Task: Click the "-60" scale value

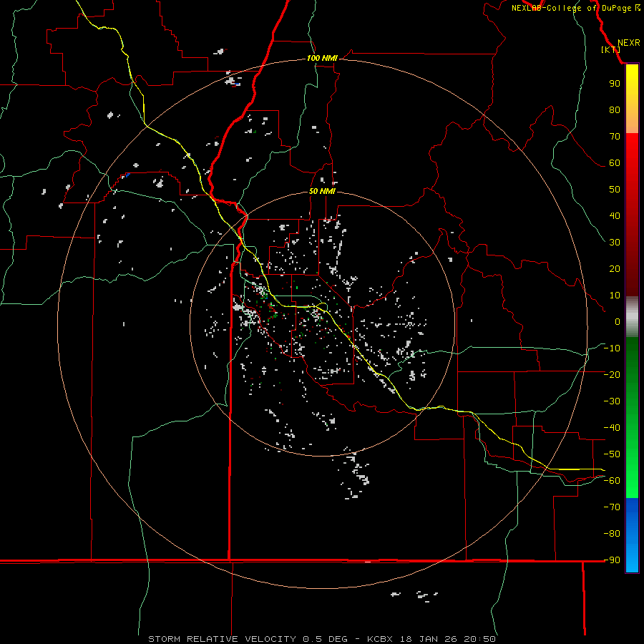Action: pyautogui.click(x=612, y=481)
